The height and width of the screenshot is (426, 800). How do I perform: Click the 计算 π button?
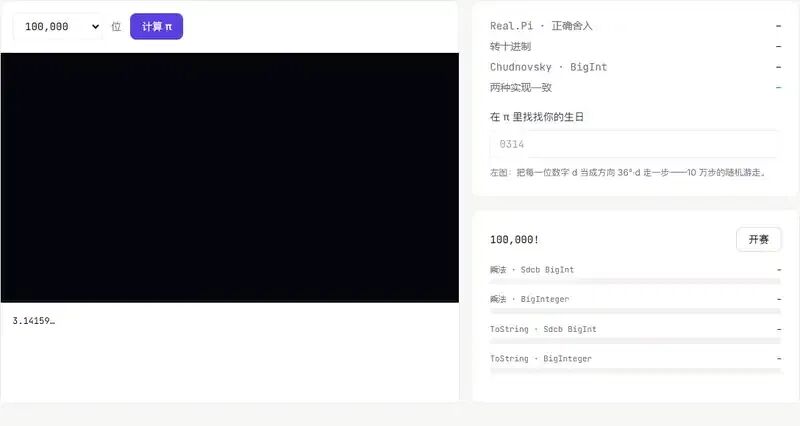click(x=157, y=27)
